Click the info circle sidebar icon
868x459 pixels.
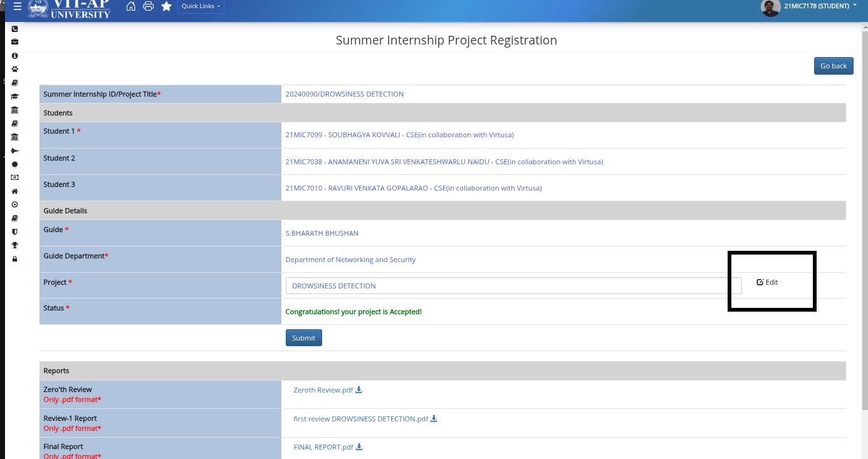[x=15, y=56]
